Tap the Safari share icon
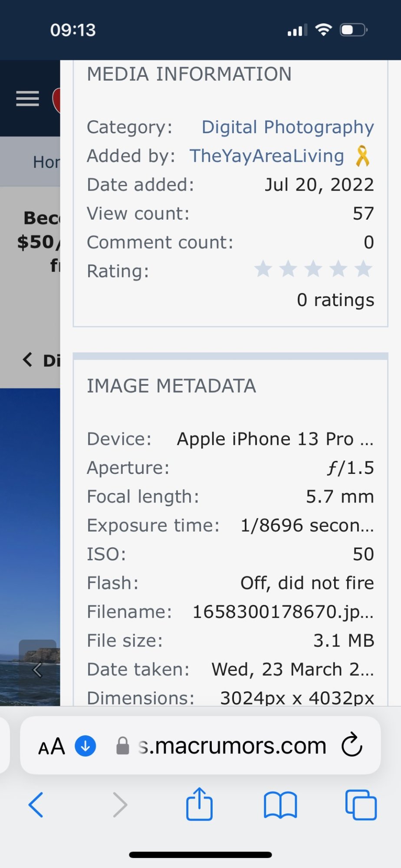The image size is (401, 868). pos(199,804)
